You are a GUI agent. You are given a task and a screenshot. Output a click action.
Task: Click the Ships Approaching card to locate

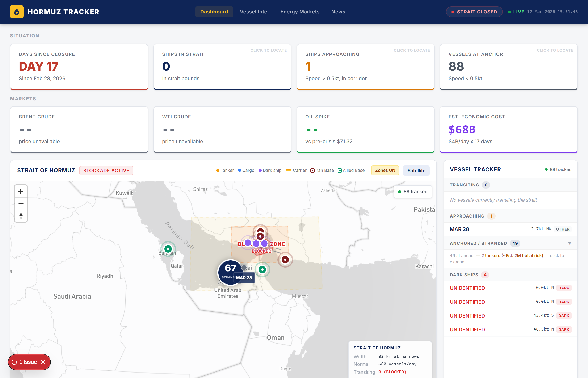click(x=365, y=67)
